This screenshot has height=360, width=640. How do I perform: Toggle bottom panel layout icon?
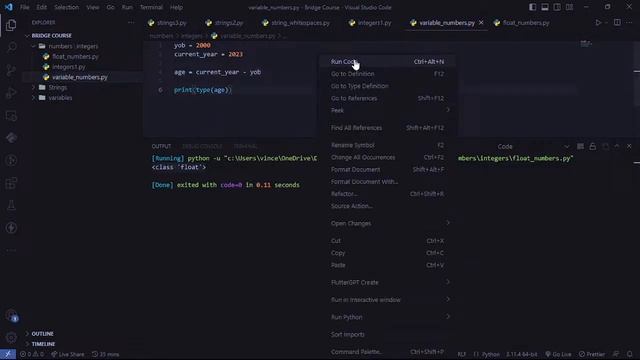[x=544, y=7]
